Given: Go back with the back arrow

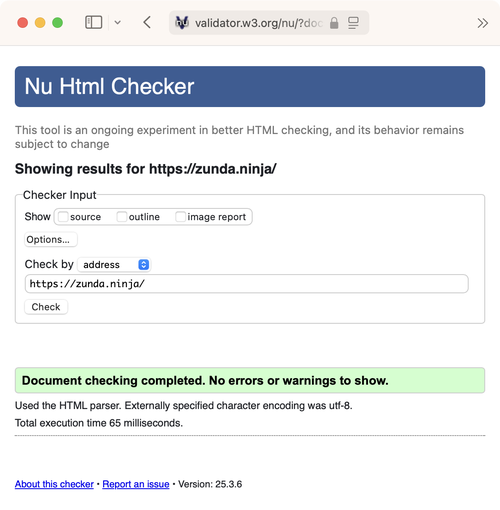Looking at the screenshot, I should [147, 23].
